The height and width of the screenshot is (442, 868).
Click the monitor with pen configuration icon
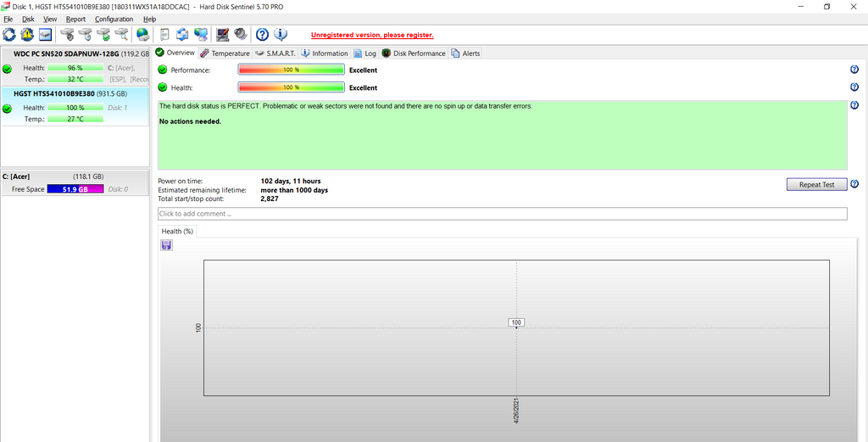point(223,35)
